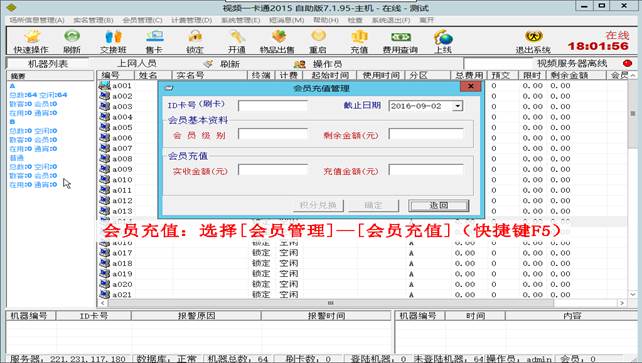Focus the 剩余金额(元) input field
Image resolution: width=642 pixels, height=363 pixels.
pyautogui.click(x=426, y=134)
